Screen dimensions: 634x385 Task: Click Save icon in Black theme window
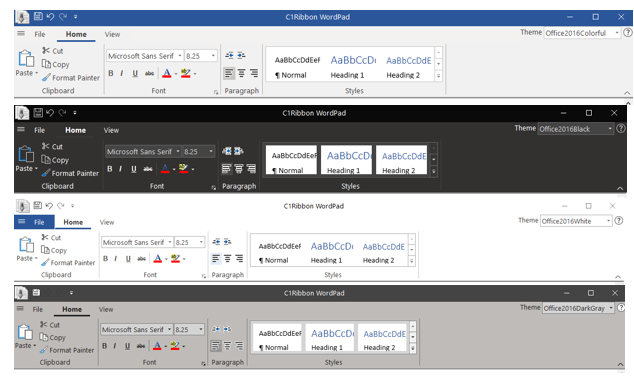point(38,112)
